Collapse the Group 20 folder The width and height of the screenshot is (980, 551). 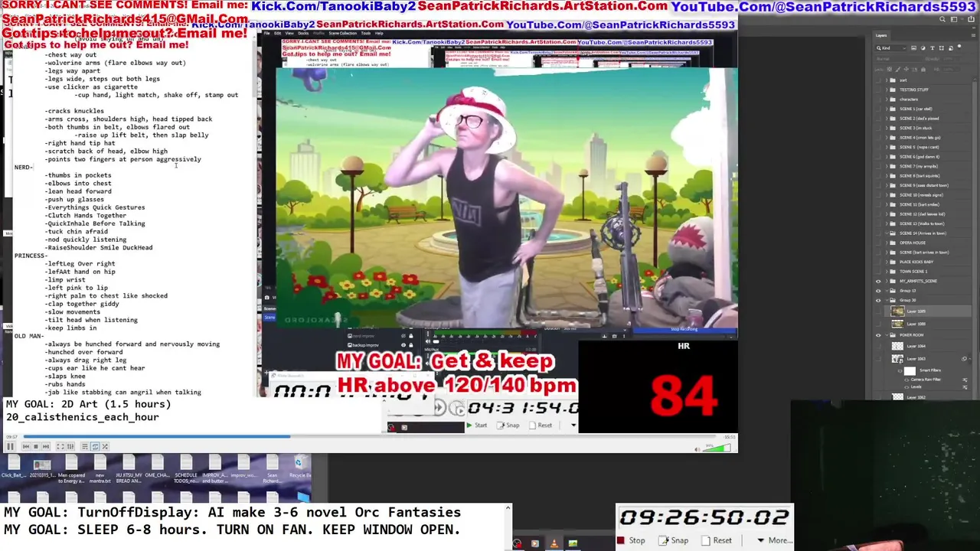coord(887,300)
